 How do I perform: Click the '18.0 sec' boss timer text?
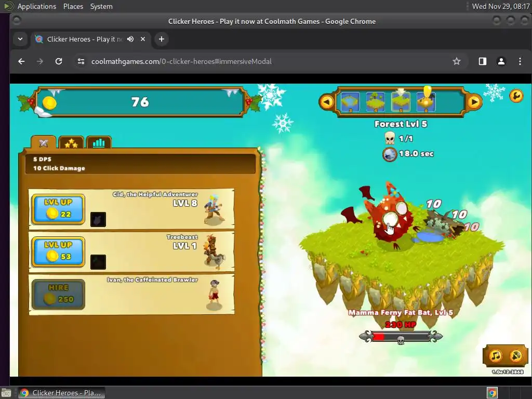(x=416, y=154)
